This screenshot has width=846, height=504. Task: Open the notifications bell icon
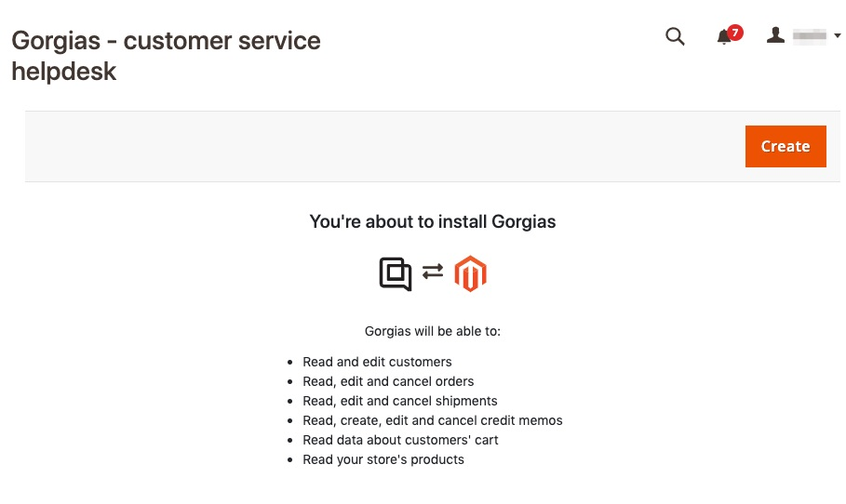tap(724, 37)
